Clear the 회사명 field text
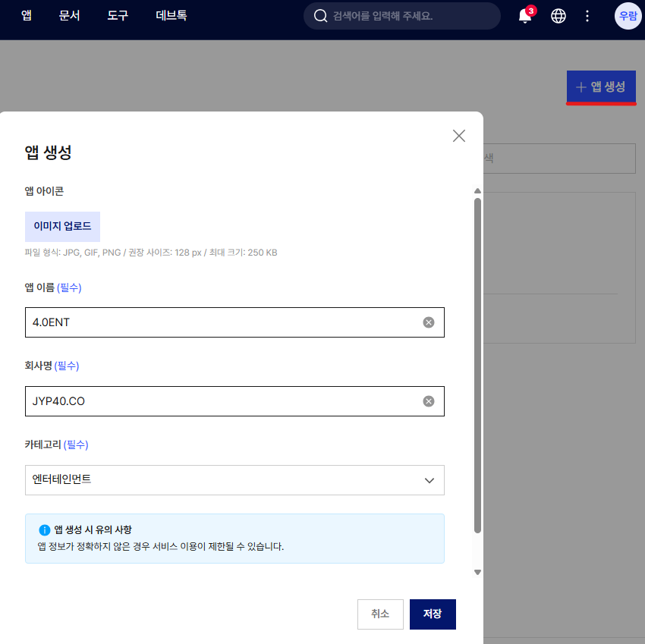This screenshot has height=644, width=645. pos(429,401)
